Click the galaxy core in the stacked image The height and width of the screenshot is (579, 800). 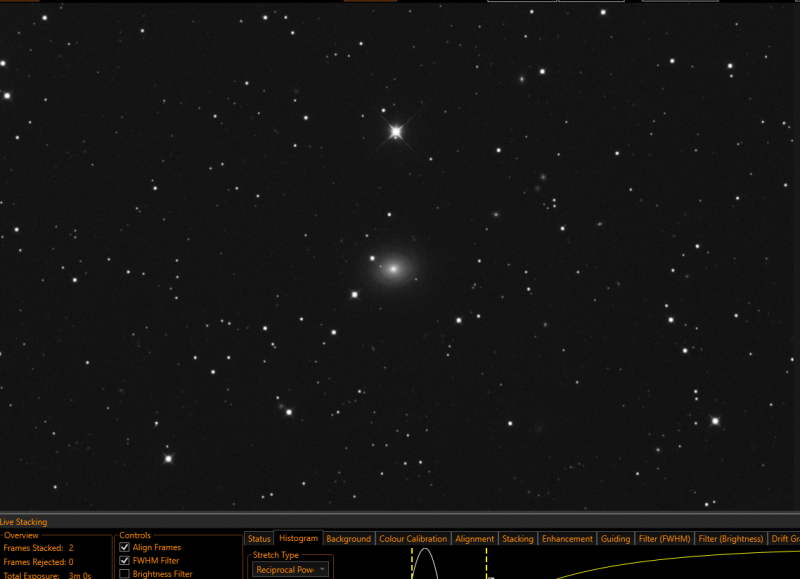pos(393,268)
